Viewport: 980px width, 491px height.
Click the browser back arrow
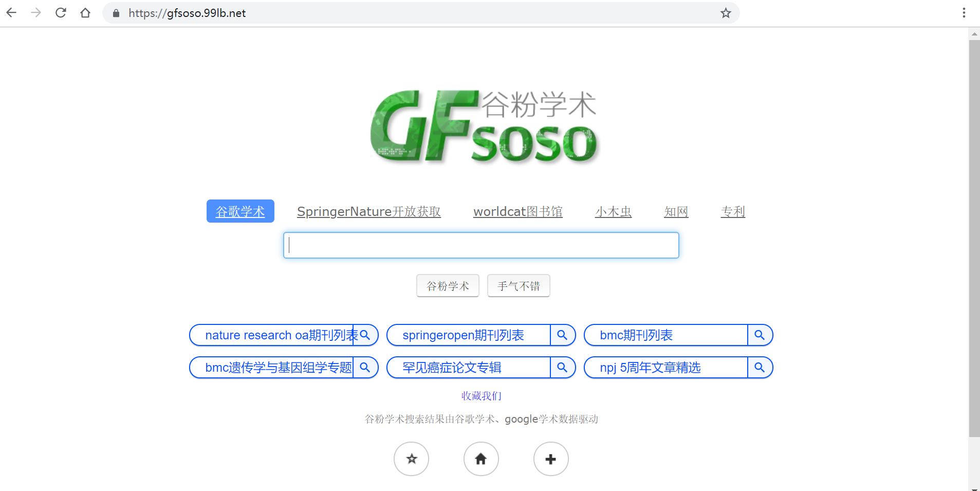coord(11,13)
